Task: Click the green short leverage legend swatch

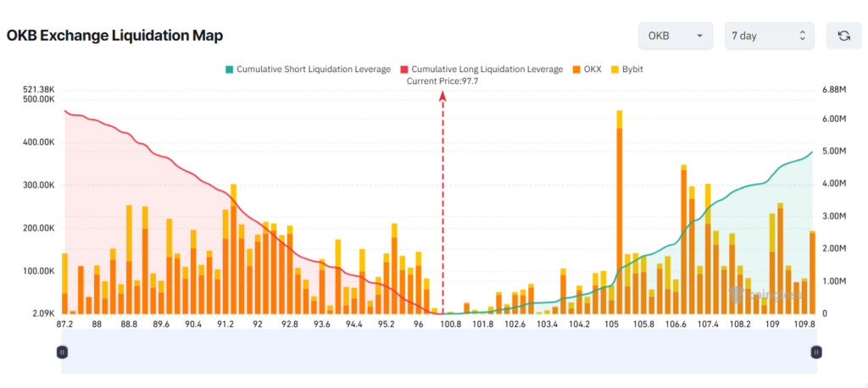Action: pyautogui.click(x=229, y=69)
